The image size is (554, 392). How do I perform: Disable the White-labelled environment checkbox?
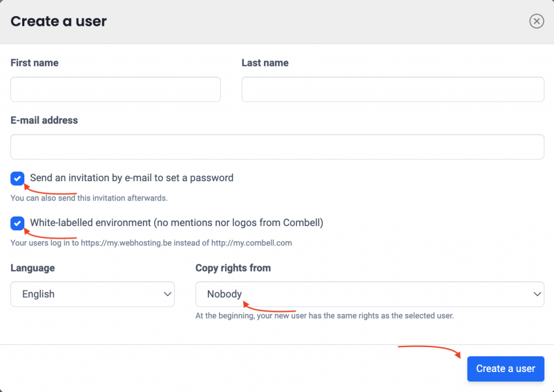pyautogui.click(x=17, y=223)
